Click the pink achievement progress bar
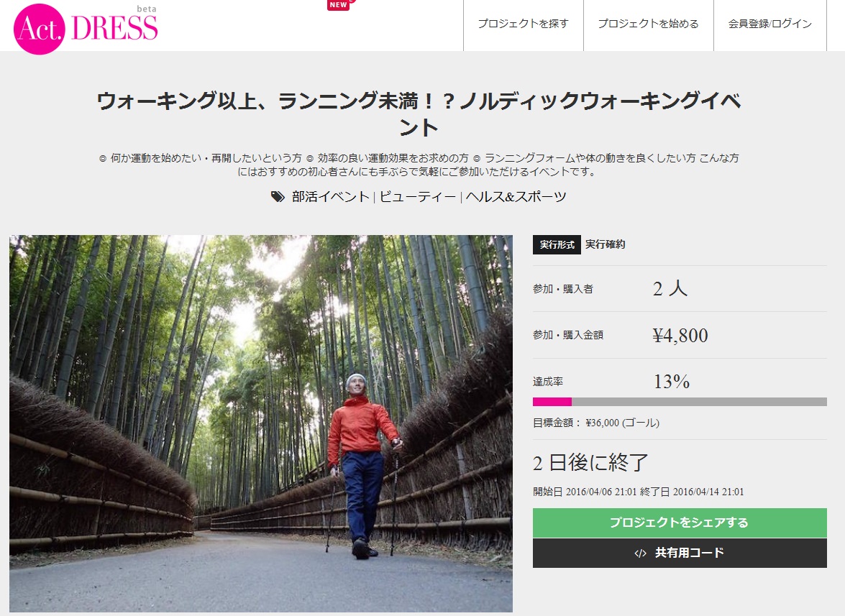 [552, 402]
